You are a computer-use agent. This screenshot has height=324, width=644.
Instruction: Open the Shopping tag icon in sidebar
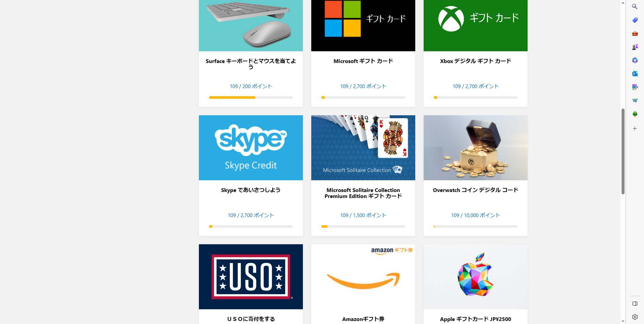coord(635,20)
